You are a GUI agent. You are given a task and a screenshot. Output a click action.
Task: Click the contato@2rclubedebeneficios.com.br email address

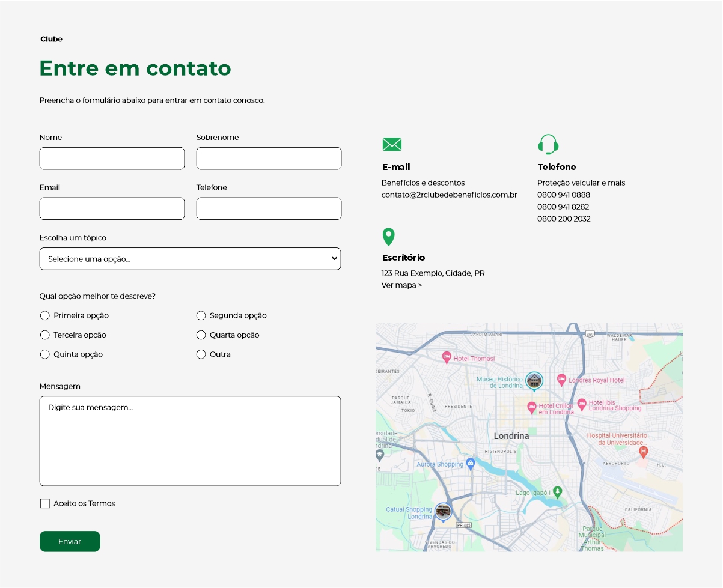coord(449,195)
